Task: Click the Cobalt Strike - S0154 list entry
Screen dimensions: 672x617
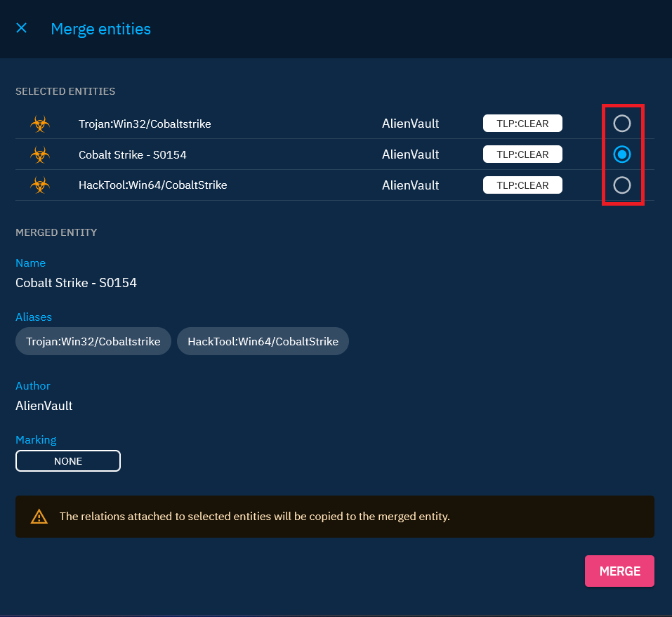Action: click(x=132, y=154)
